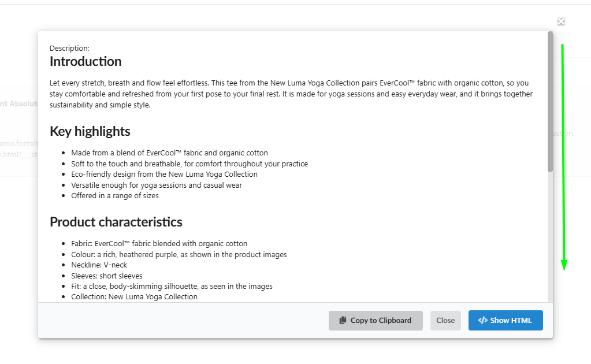Click the 'Collection: New Luma Yoga Collection' item
The height and width of the screenshot is (364, 591).
134,296
